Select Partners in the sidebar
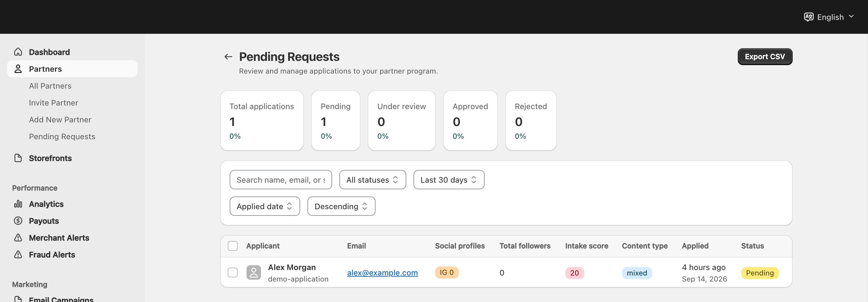 click(72, 69)
